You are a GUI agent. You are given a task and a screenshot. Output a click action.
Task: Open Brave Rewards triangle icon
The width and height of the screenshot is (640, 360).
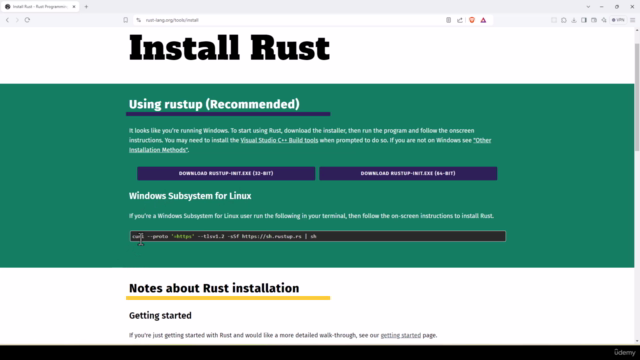483,20
